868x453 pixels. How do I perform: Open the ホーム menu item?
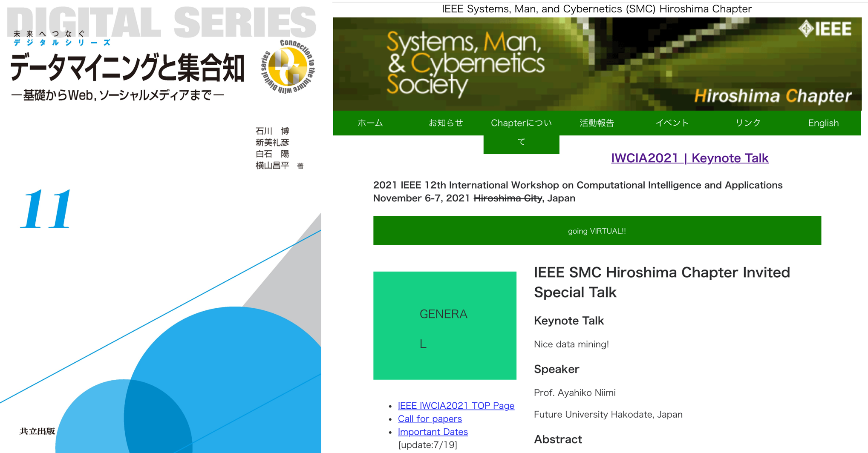[370, 123]
